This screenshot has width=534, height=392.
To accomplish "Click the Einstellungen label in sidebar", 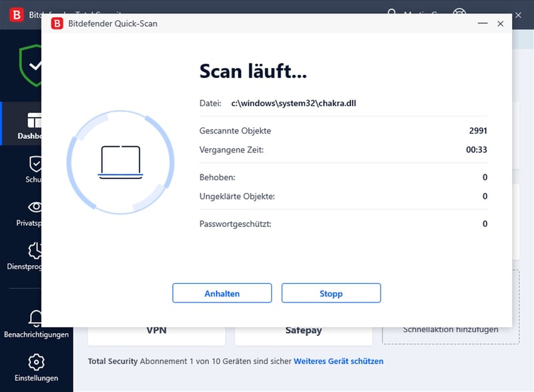I will (36, 378).
